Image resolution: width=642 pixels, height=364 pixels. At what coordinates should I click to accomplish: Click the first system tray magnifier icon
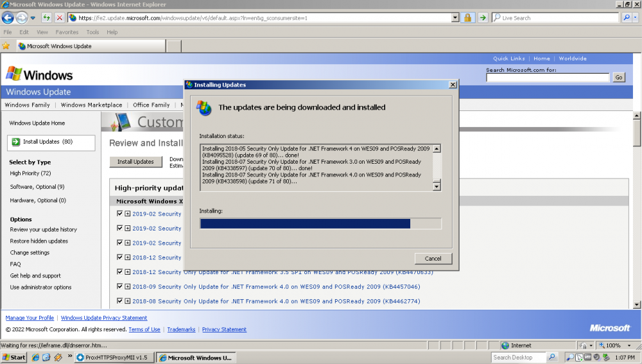click(569, 358)
